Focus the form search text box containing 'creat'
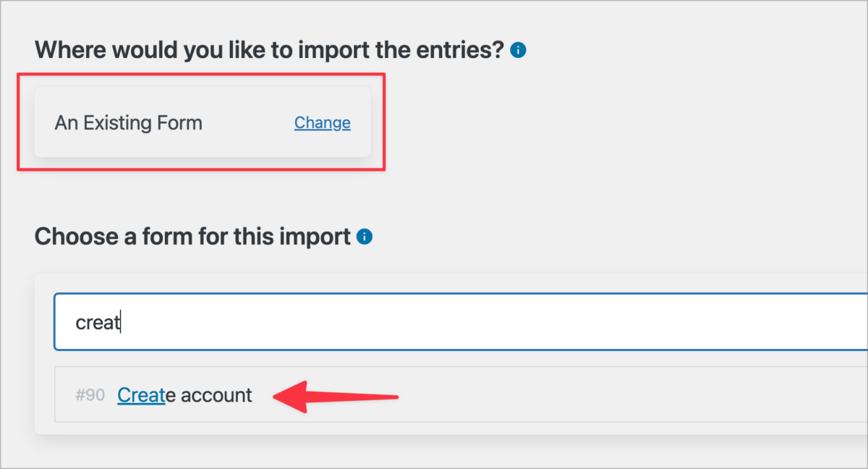 289,322
